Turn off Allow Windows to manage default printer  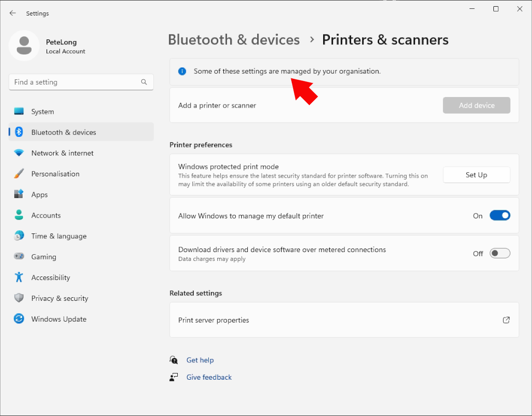[500, 216]
